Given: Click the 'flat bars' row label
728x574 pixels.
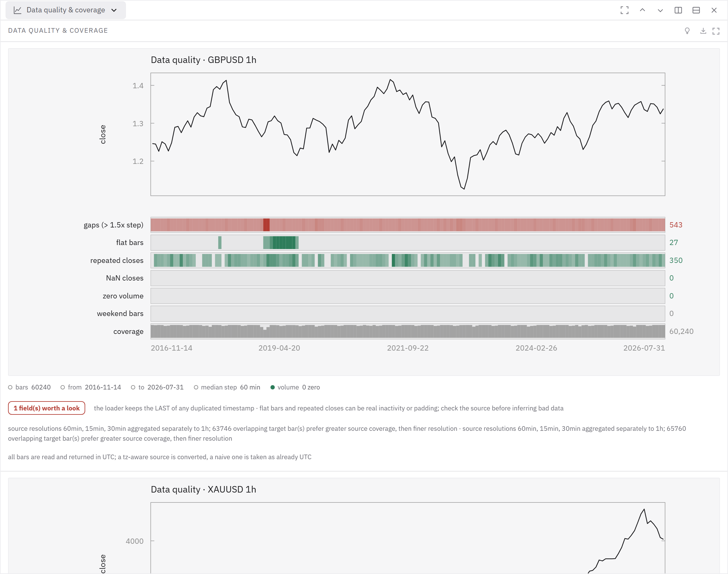Looking at the screenshot, I should click(130, 242).
